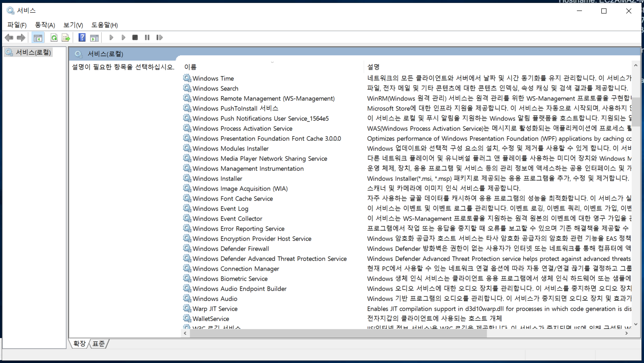Click the Forward arrow in the toolbar
The width and height of the screenshot is (644, 363).
click(21, 38)
